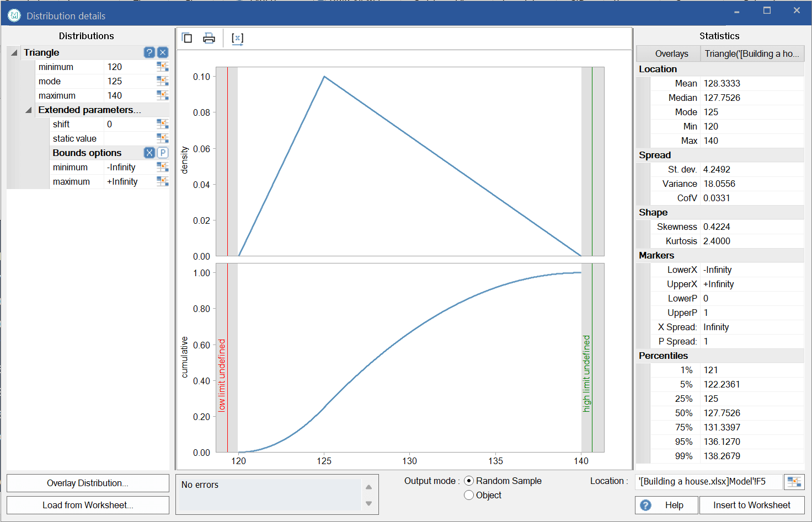Click the [x] variable icon in toolbar

237,39
